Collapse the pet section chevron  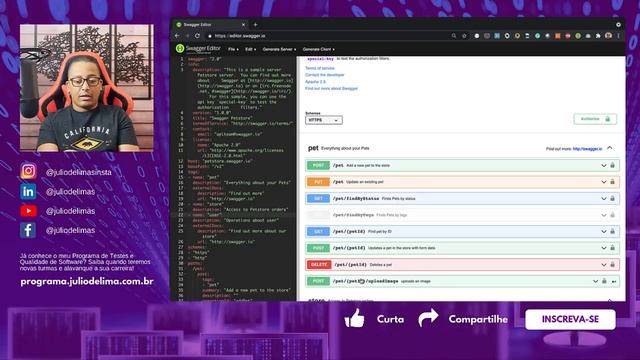[610, 148]
